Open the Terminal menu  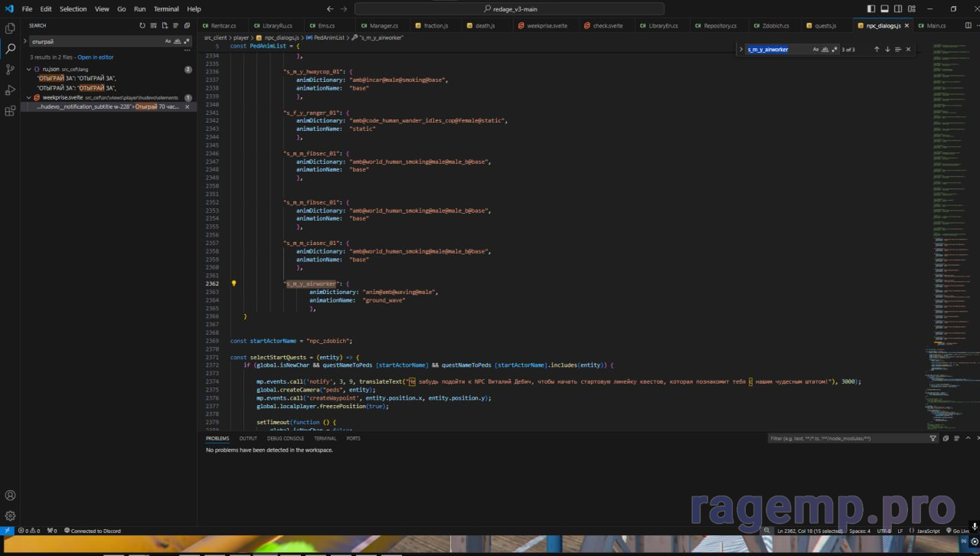coord(166,9)
